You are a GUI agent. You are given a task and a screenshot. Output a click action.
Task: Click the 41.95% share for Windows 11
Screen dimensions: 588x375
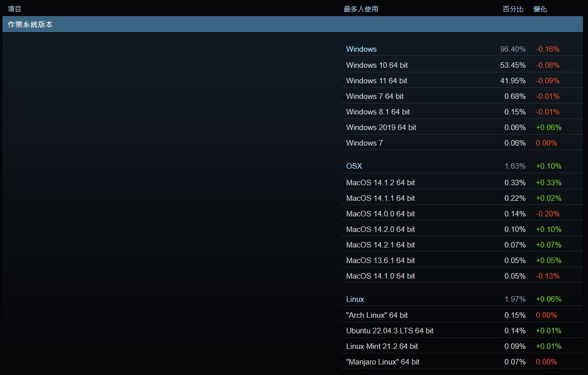[x=513, y=80]
